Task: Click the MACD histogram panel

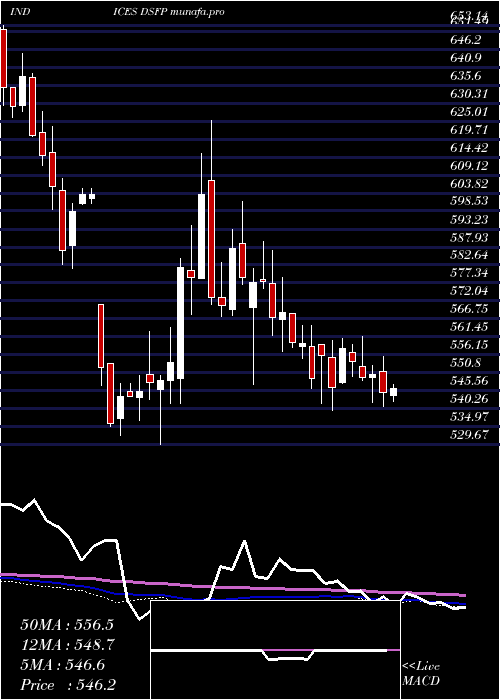Action: tap(275, 650)
